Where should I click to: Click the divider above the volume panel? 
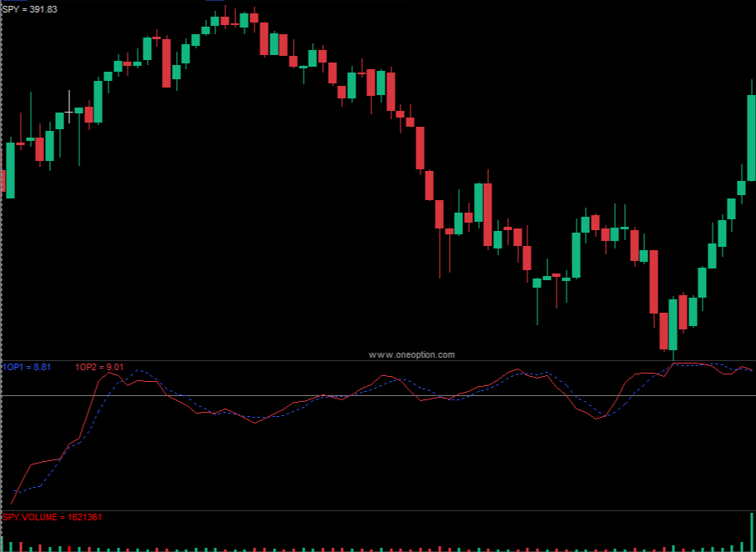(x=375, y=511)
